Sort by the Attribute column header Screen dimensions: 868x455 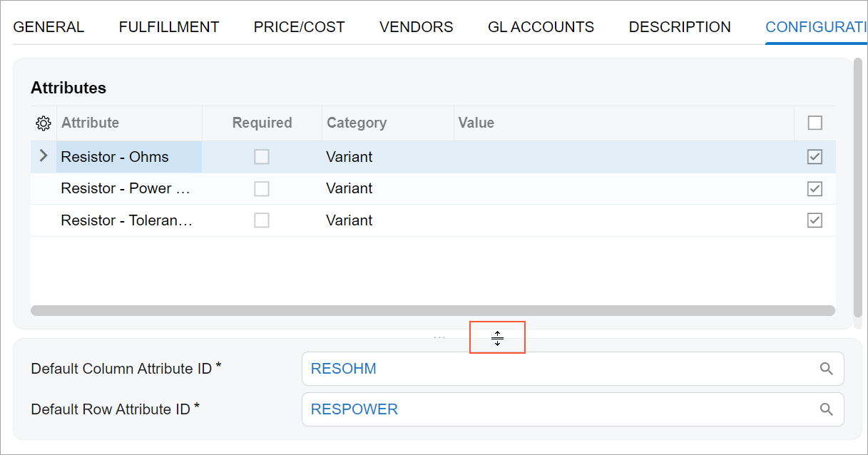click(x=91, y=123)
